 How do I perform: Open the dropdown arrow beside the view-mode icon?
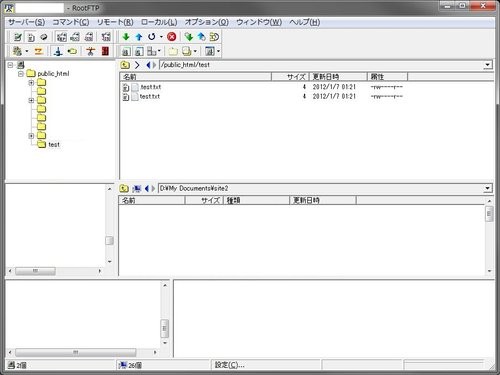coord(159,51)
